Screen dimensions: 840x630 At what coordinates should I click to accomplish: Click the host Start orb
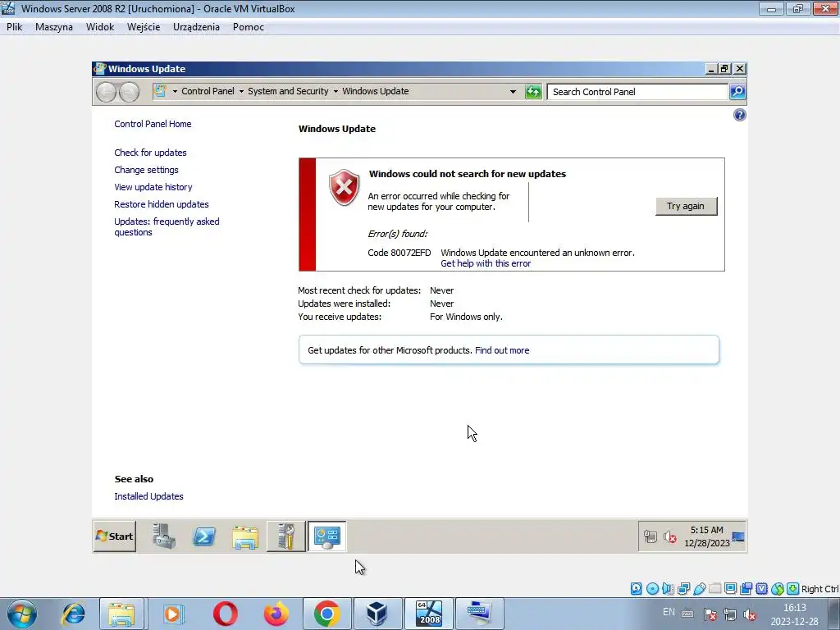click(22, 614)
